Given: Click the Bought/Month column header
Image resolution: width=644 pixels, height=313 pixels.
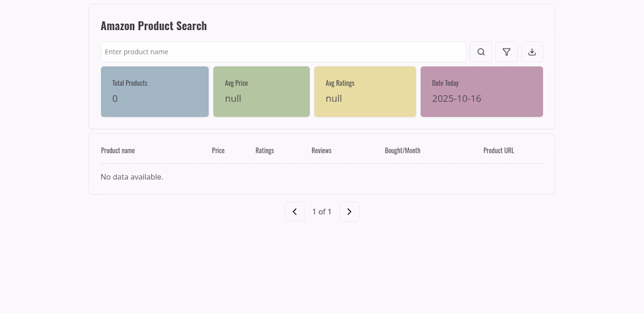Looking at the screenshot, I should 402,150.
